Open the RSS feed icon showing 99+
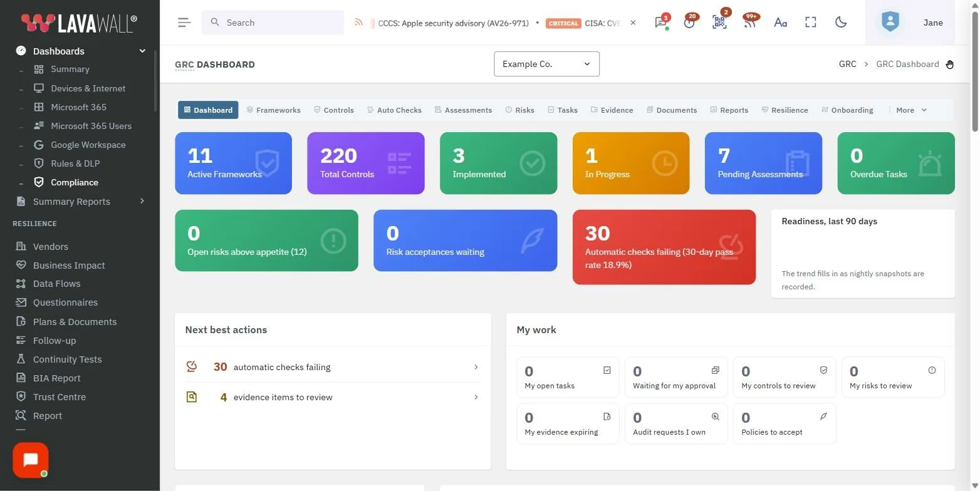This screenshot has height=491, width=980. (749, 23)
